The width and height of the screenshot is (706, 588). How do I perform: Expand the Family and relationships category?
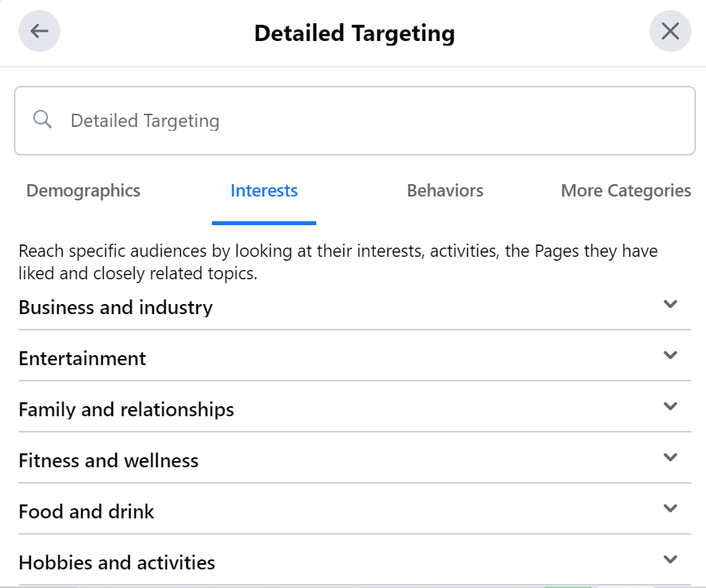(x=670, y=406)
